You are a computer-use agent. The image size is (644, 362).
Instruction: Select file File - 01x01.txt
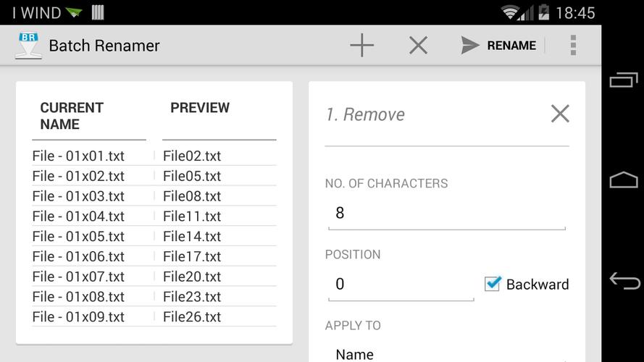click(x=78, y=156)
